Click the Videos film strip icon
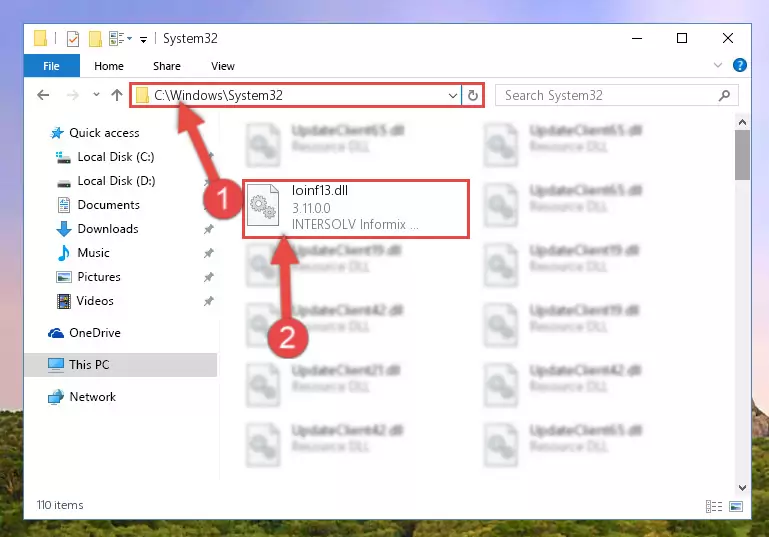 64,301
